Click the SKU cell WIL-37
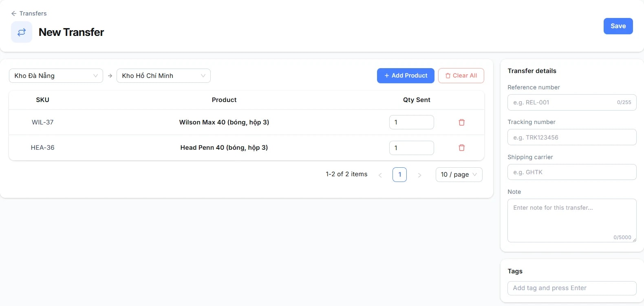644x306 pixels. click(x=43, y=122)
